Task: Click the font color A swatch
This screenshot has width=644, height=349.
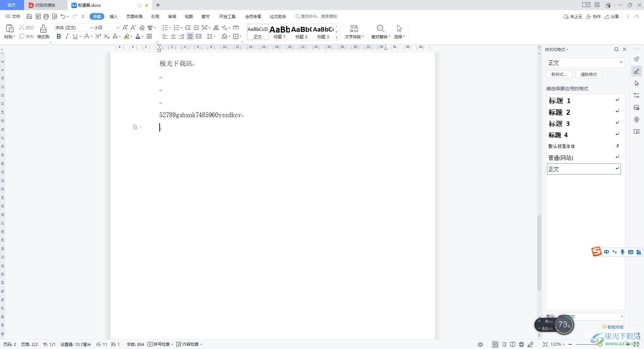Action: coord(138,36)
